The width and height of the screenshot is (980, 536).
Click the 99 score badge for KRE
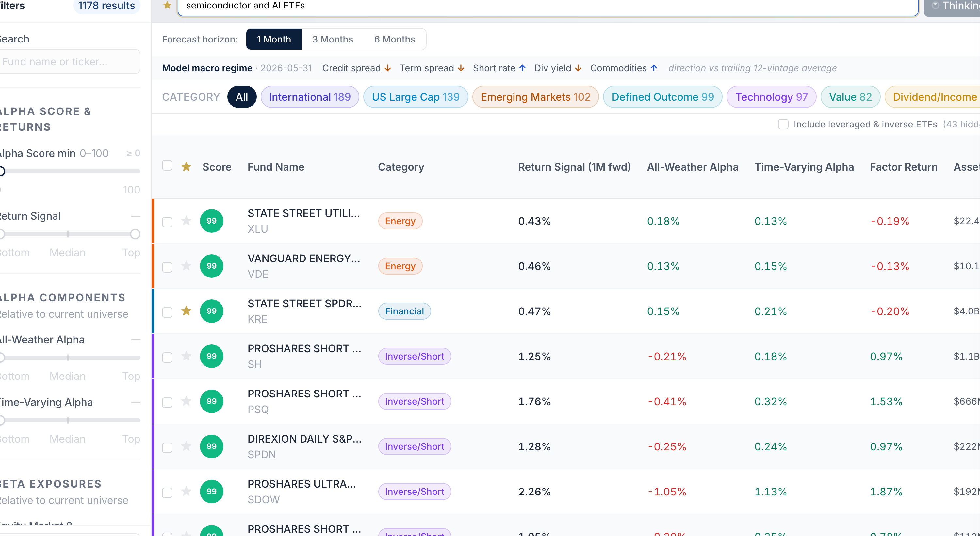coord(212,311)
